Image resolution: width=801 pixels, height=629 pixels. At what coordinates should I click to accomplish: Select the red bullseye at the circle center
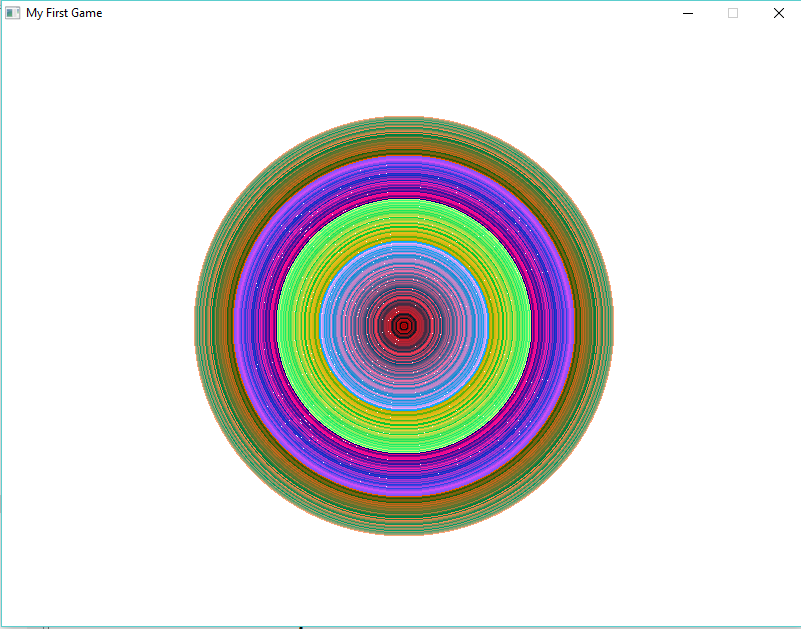tap(405, 325)
